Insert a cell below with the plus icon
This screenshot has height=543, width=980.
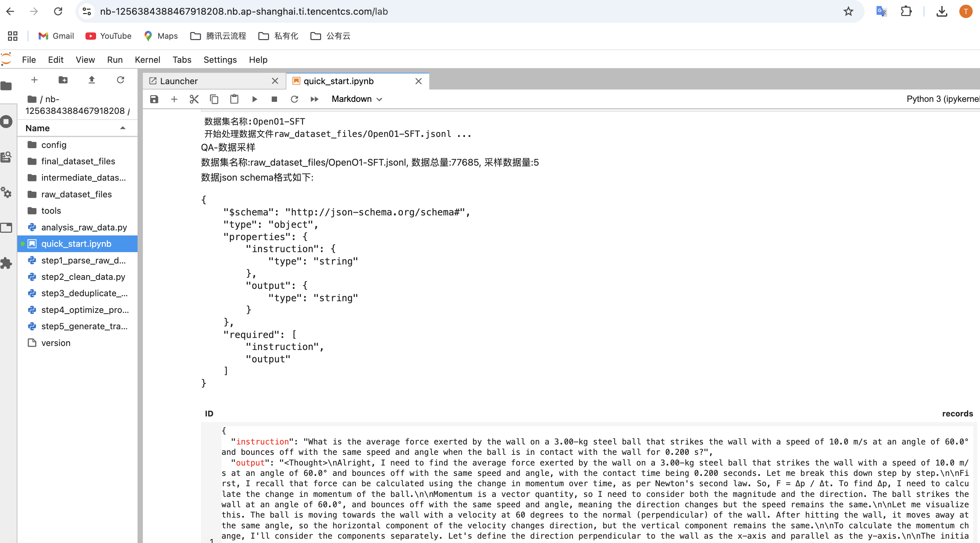(174, 99)
